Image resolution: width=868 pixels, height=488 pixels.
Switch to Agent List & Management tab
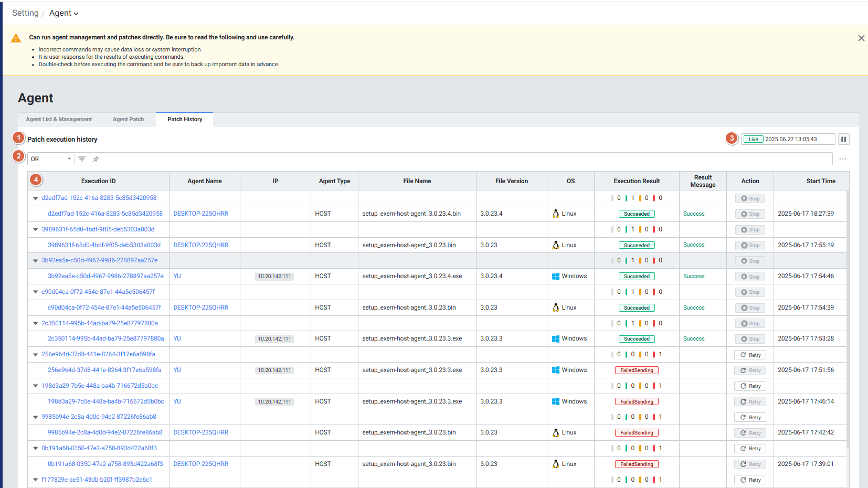(59, 120)
